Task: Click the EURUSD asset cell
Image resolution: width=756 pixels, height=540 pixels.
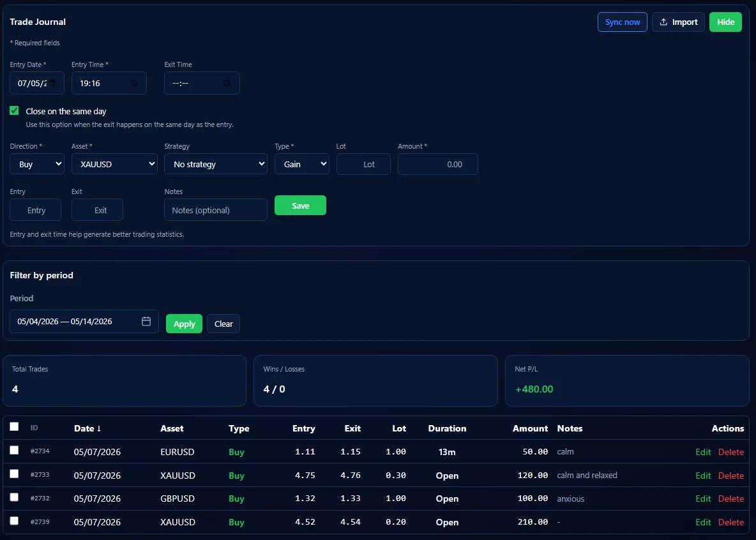Action: click(178, 452)
